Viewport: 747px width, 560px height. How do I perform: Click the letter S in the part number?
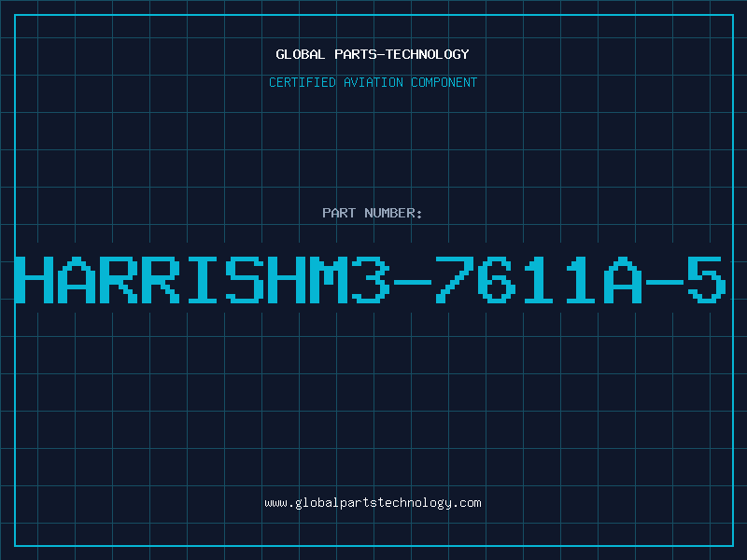[245, 280]
